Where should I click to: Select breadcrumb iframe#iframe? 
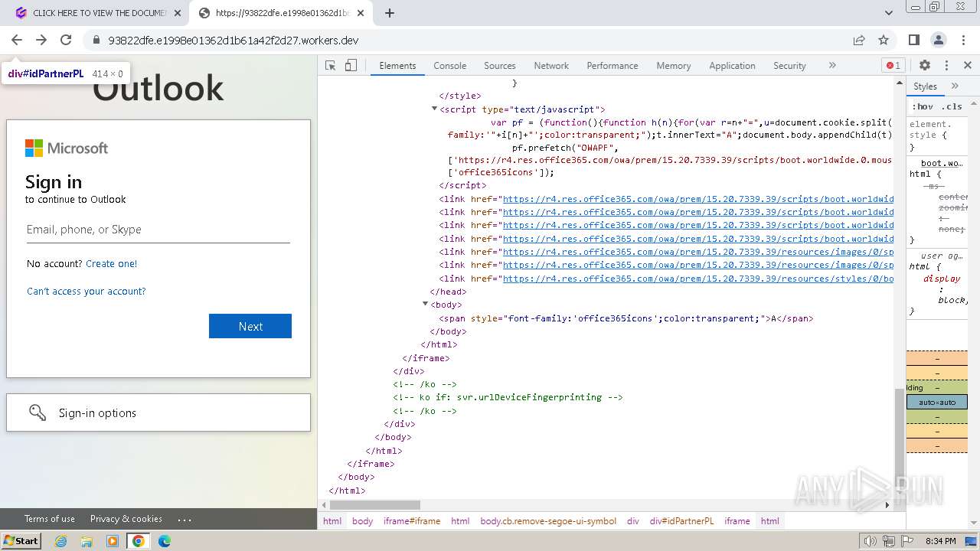pyautogui.click(x=412, y=521)
